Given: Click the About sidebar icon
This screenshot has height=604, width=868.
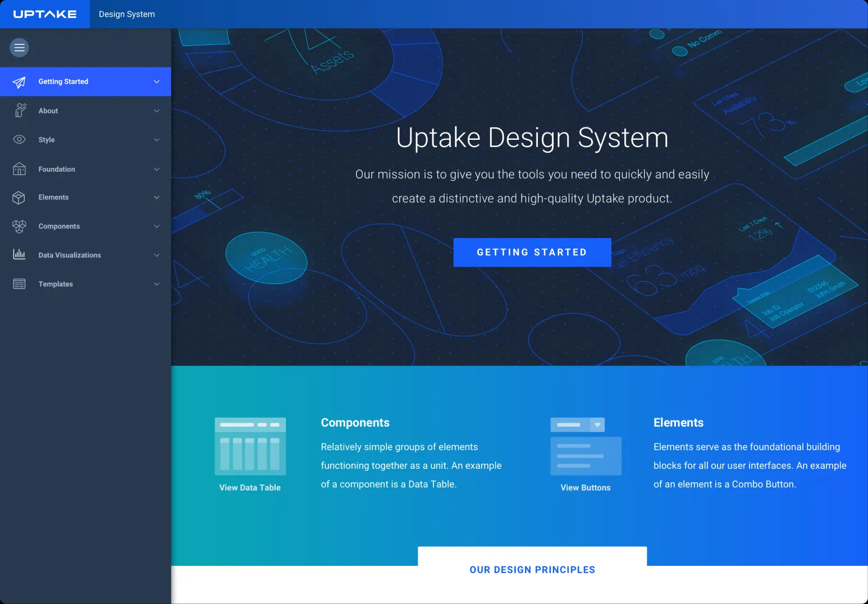Looking at the screenshot, I should pyautogui.click(x=20, y=111).
